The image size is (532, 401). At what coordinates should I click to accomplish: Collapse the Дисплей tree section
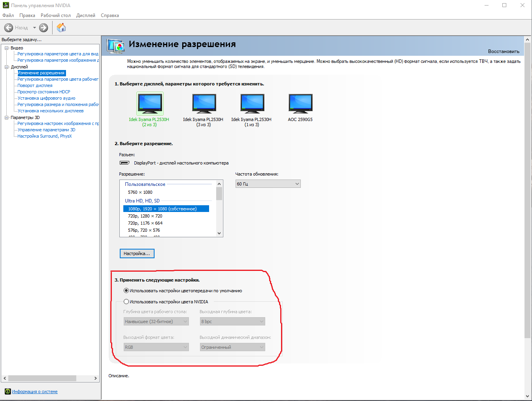click(6, 66)
